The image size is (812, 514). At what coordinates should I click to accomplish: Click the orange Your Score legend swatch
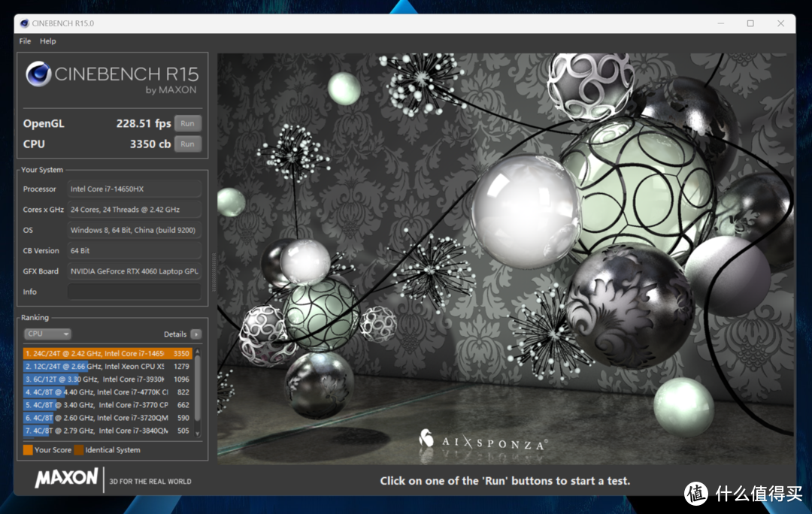(28, 450)
